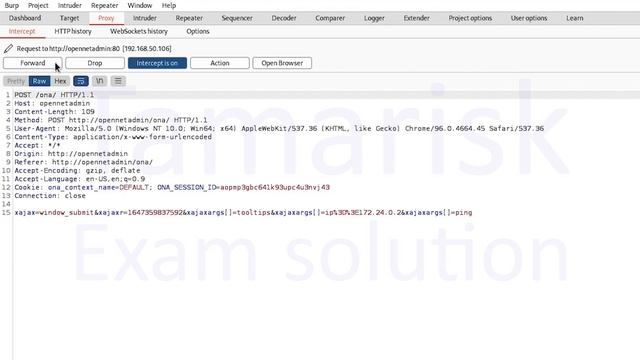This screenshot has width=640, height=360.
Task: Click the 'Content-Length: 109' header
Action: [x=54, y=111]
